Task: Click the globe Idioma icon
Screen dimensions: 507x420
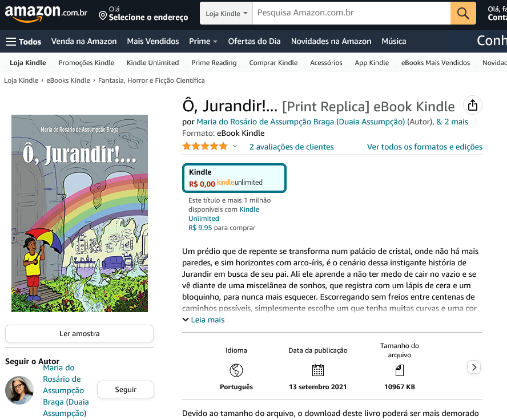Action: (x=236, y=370)
